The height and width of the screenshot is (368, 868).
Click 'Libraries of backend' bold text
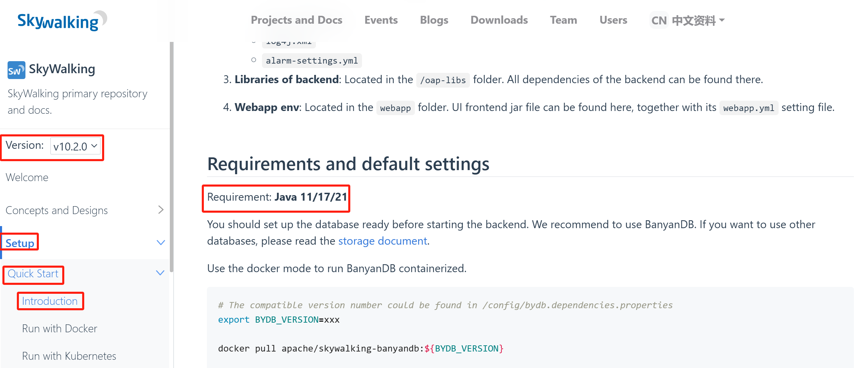tap(287, 79)
